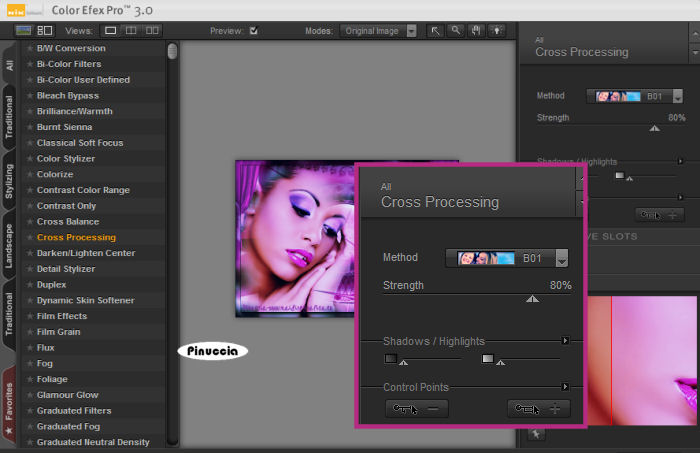Expand arrow above add control point button, right sidebar

coord(680,197)
